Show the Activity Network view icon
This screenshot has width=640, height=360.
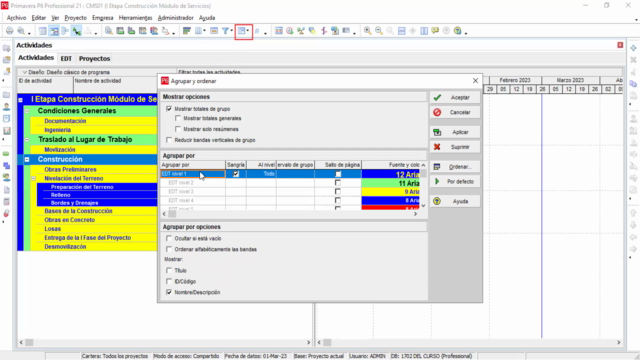65,31
